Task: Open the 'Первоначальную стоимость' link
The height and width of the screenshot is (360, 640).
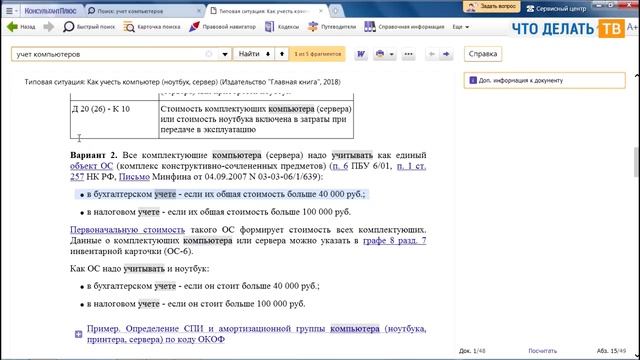Action: (127, 230)
